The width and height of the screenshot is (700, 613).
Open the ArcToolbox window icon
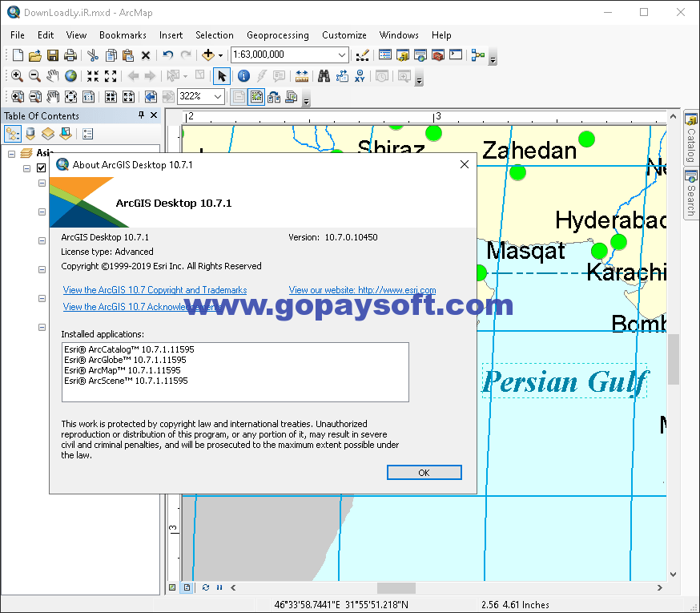[438, 55]
